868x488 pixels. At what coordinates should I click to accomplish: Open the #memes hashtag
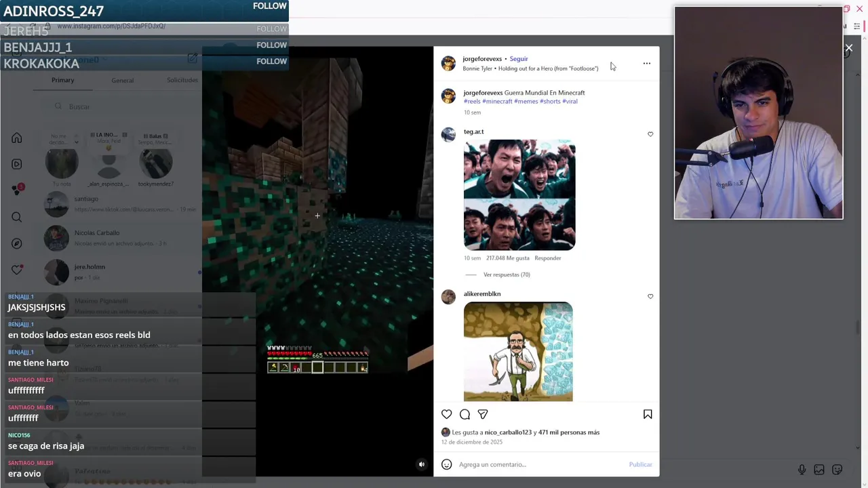(x=526, y=102)
